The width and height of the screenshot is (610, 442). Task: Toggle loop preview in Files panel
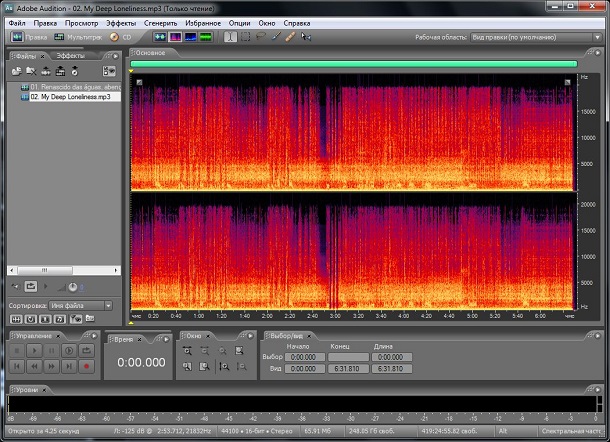coord(31,287)
